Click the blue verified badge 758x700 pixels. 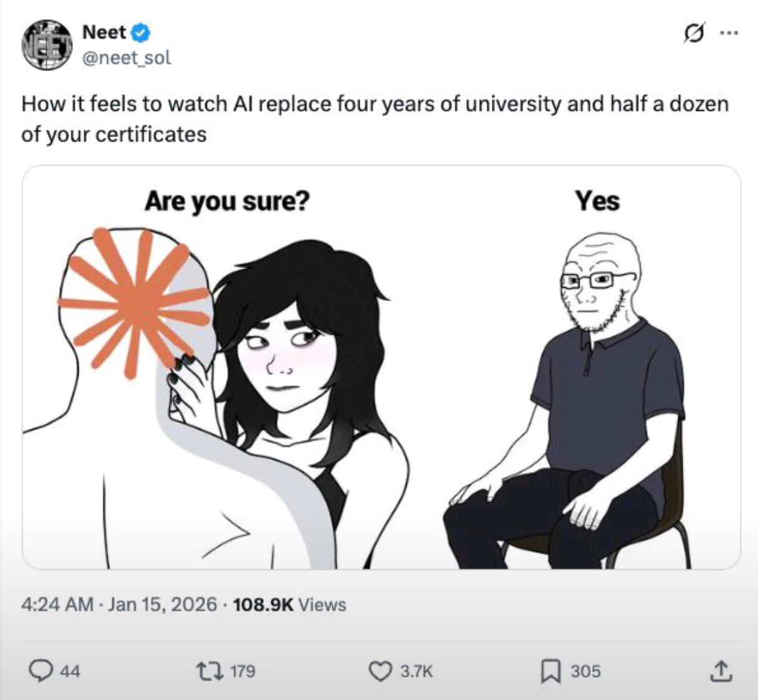[141, 32]
